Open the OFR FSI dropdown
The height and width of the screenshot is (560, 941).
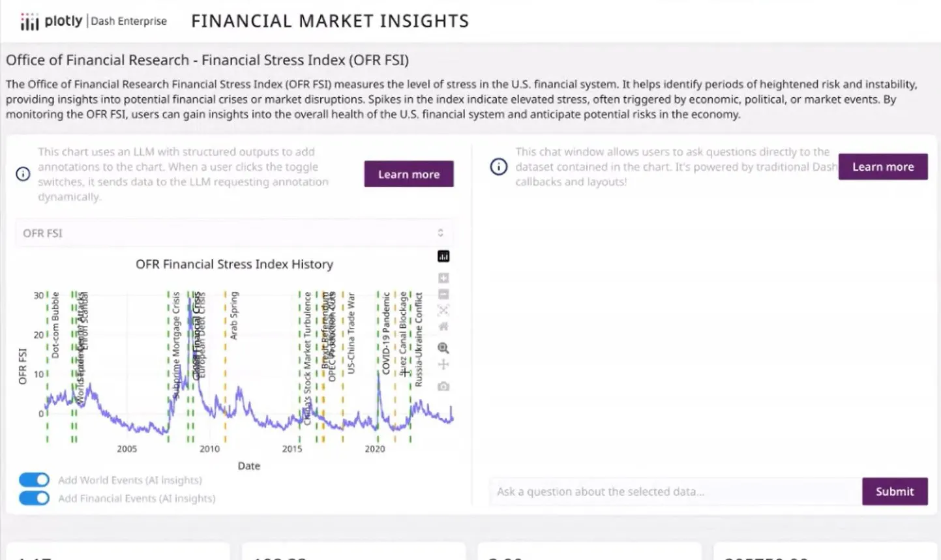[234, 233]
